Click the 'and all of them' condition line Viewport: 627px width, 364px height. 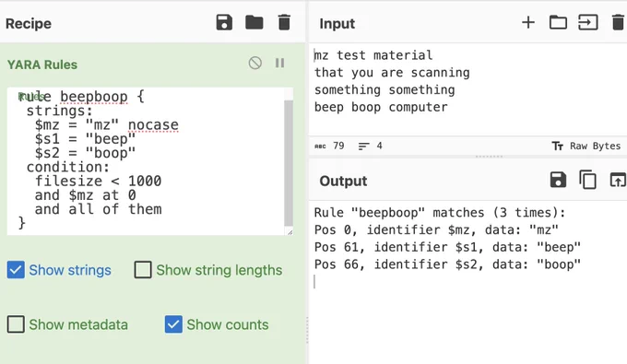coord(99,209)
